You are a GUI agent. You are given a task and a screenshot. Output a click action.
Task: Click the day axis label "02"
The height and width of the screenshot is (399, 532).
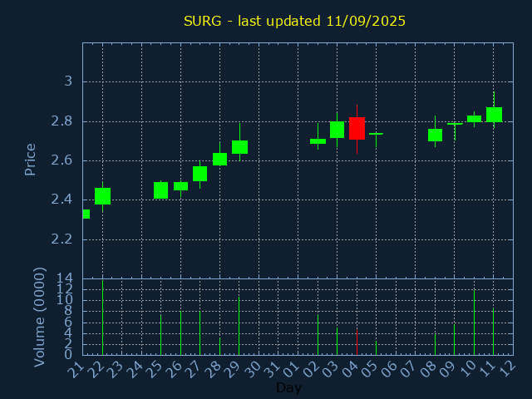pos(310,368)
